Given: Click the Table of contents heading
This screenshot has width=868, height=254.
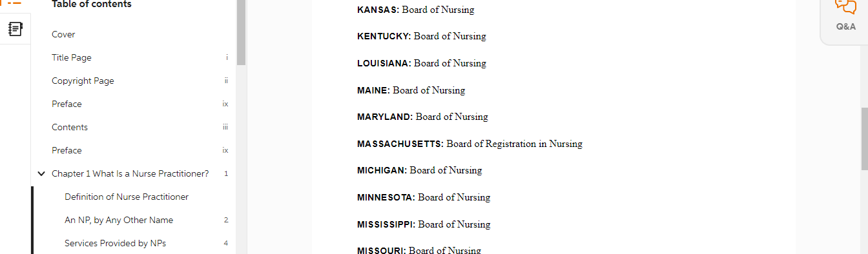Looking at the screenshot, I should [92, 5].
